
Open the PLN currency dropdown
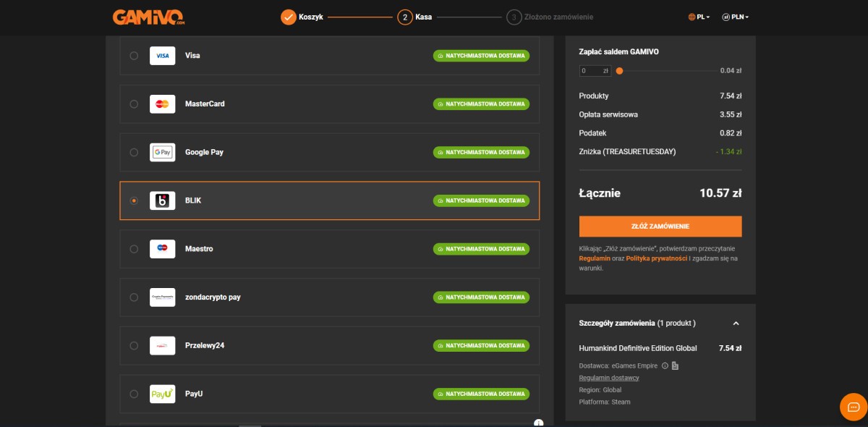[x=735, y=17]
